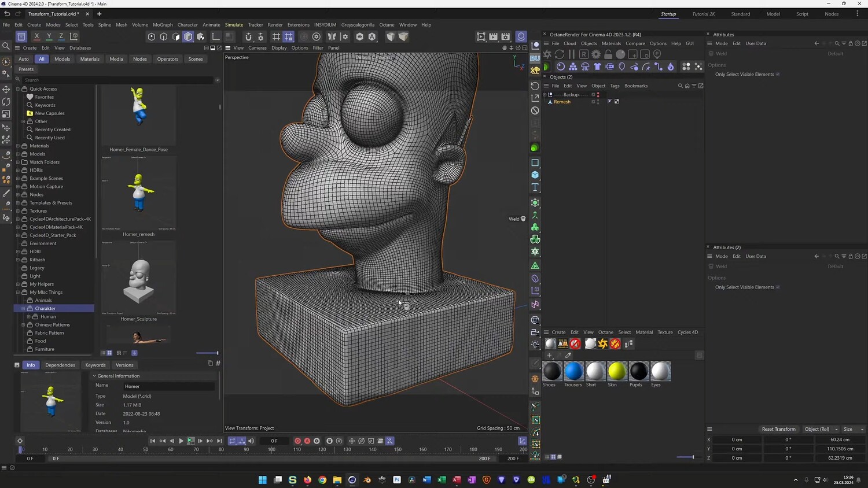868x488 pixels.
Task: Toggle Only Select Visible Elements in top Attributes
Action: [778, 74]
